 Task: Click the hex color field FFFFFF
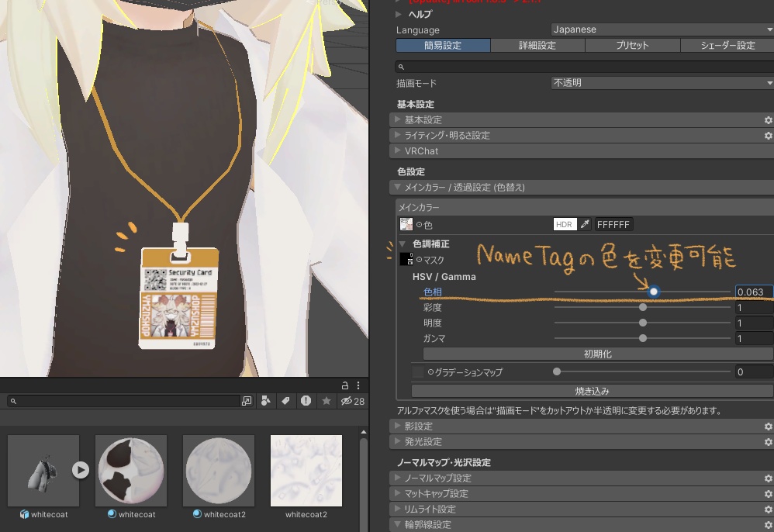(613, 225)
